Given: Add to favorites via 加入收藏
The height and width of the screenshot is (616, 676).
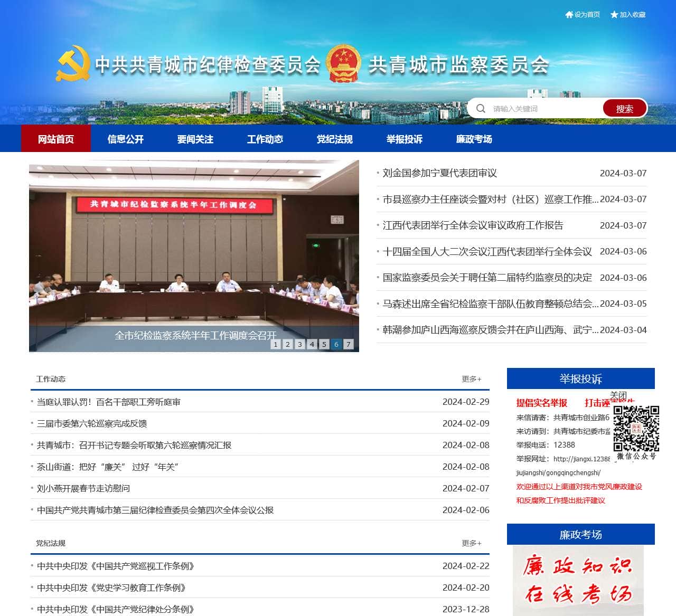Looking at the screenshot, I should coord(633,15).
